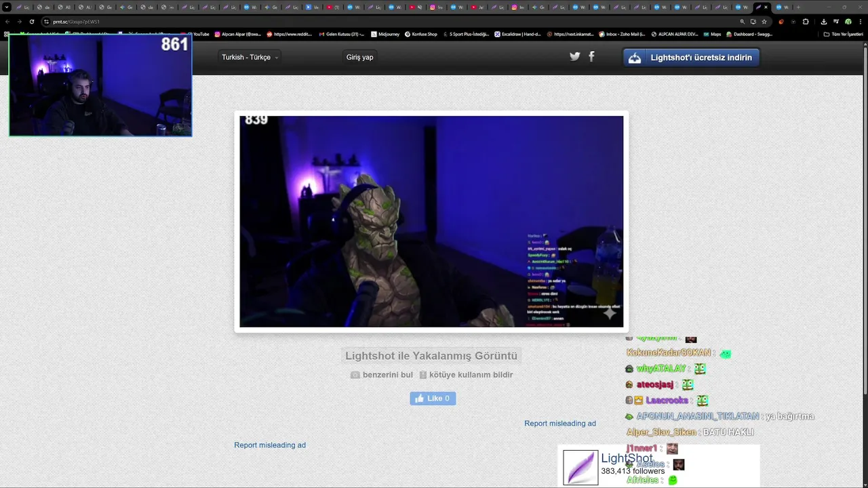Image resolution: width=868 pixels, height=488 pixels.
Task: Open the Chrome three-dot menu
Action: click(860, 22)
